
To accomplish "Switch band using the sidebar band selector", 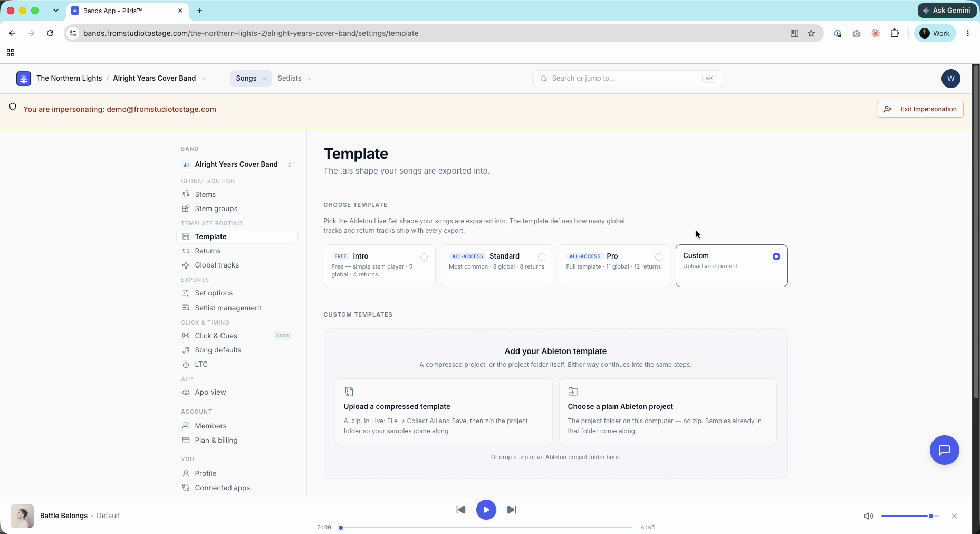I will pyautogui.click(x=237, y=165).
